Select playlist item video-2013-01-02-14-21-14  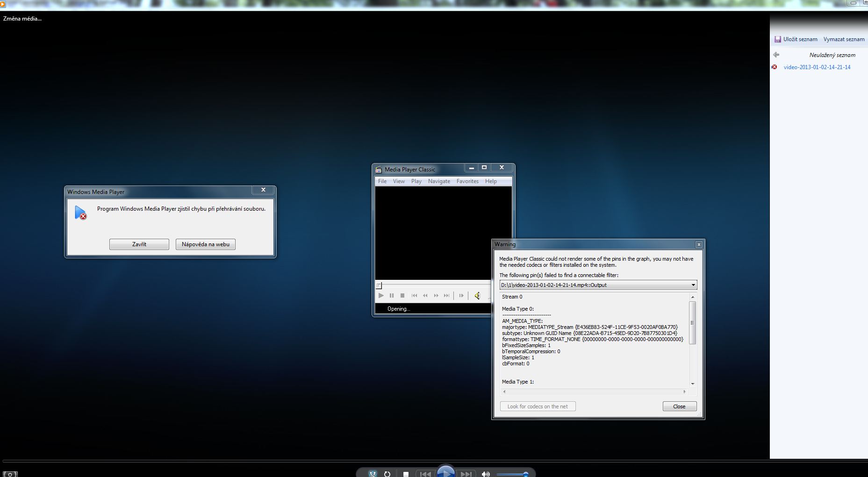click(x=817, y=67)
